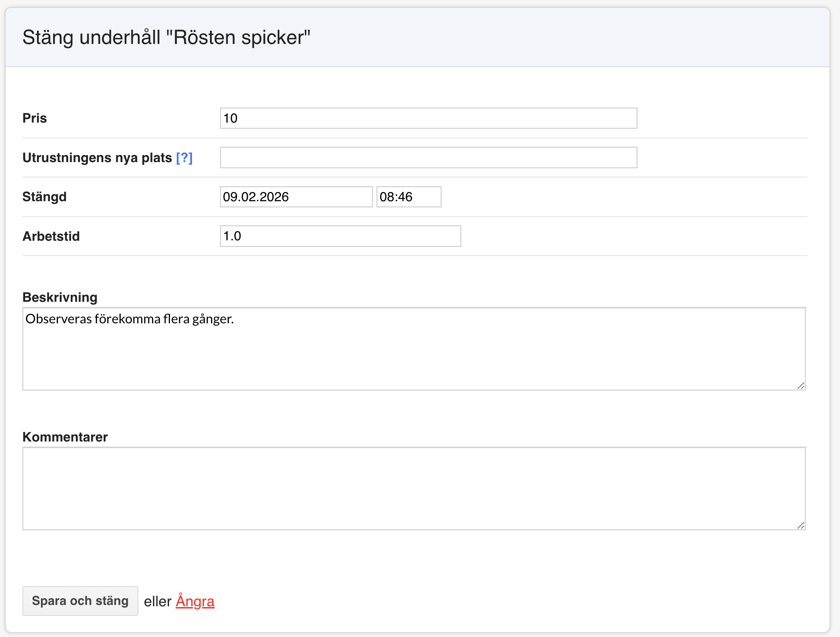Focus the Utrustningens nya plats field
840x637 pixels.
point(428,158)
